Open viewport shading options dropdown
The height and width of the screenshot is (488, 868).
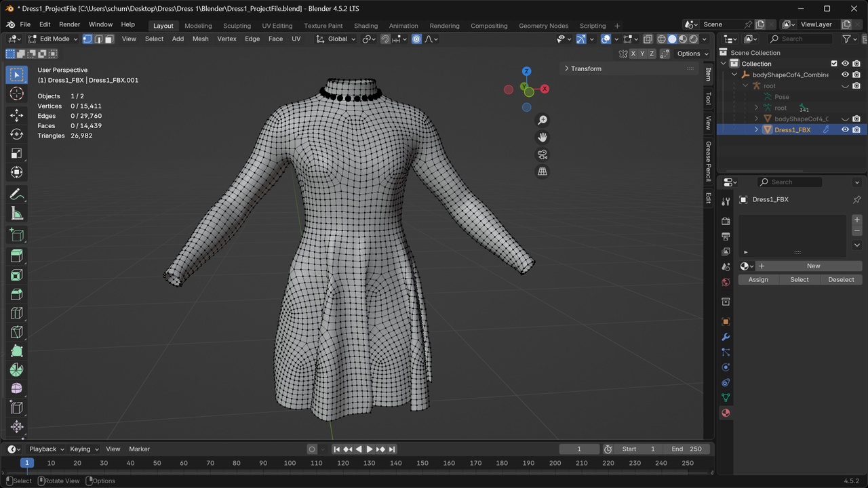tap(704, 39)
